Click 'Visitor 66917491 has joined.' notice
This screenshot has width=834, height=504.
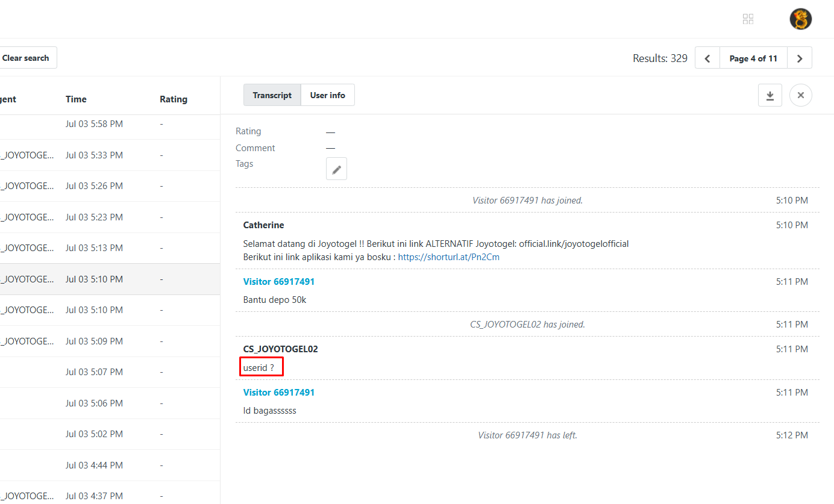(x=527, y=201)
